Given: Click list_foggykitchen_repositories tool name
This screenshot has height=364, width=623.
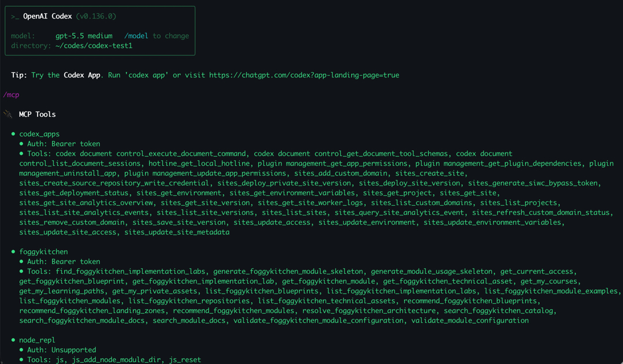Looking at the screenshot, I should pos(189,301).
